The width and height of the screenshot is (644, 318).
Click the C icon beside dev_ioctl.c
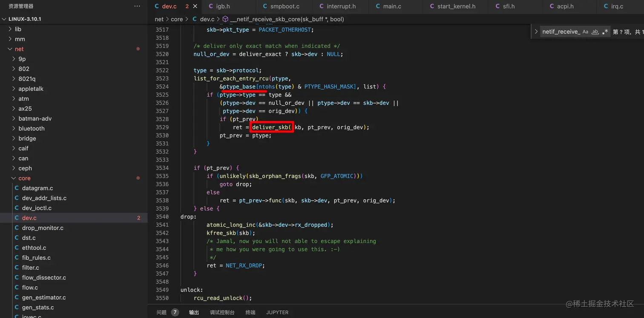pos(17,208)
